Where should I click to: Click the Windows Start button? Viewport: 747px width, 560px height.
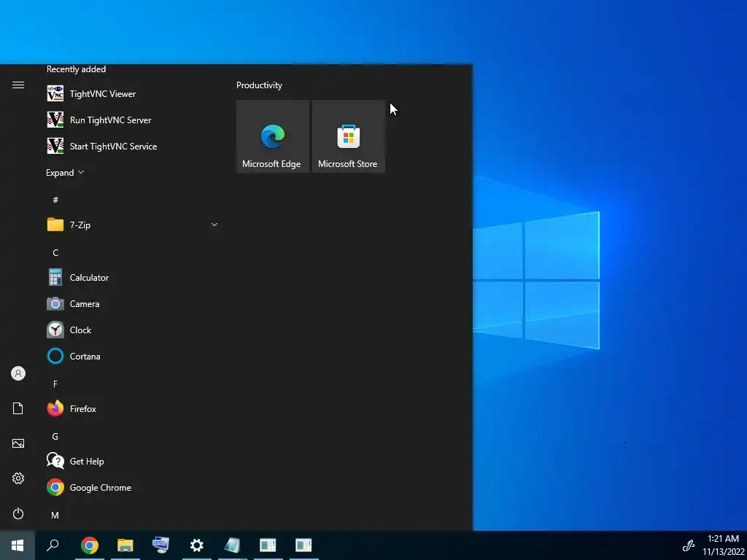[18, 545]
